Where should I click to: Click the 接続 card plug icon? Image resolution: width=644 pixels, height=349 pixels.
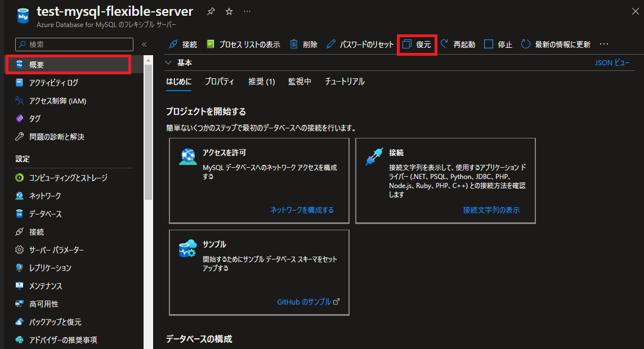click(374, 156)
